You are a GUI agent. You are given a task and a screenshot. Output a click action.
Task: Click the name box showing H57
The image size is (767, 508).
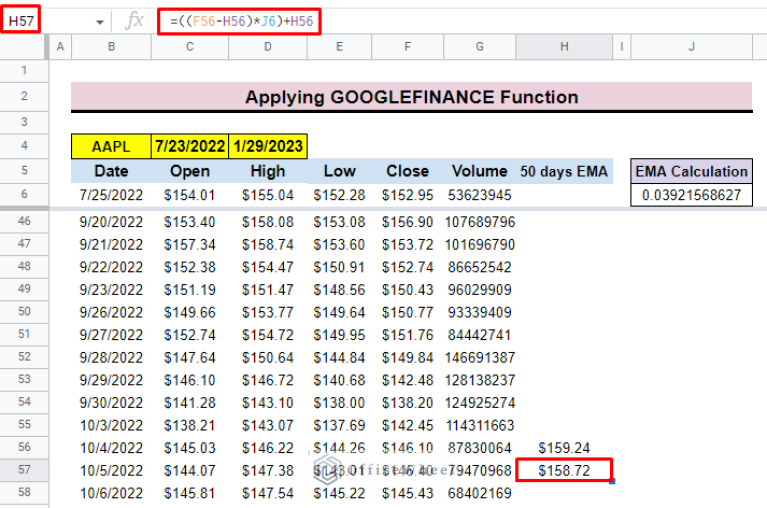pos(21,21)
